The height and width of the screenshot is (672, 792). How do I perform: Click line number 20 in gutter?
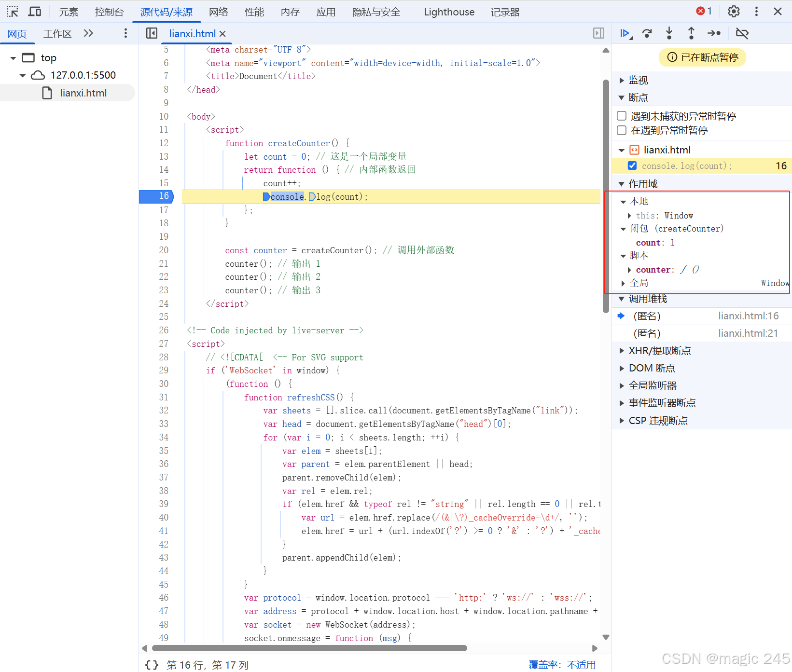164,250
